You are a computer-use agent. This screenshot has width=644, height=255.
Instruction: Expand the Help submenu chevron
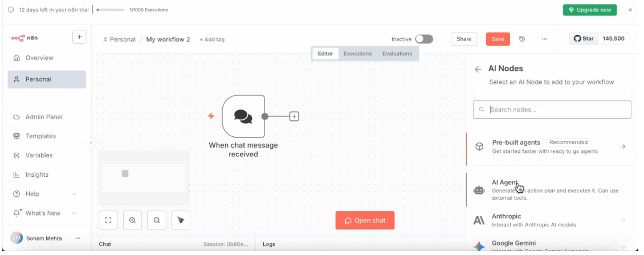75,194
